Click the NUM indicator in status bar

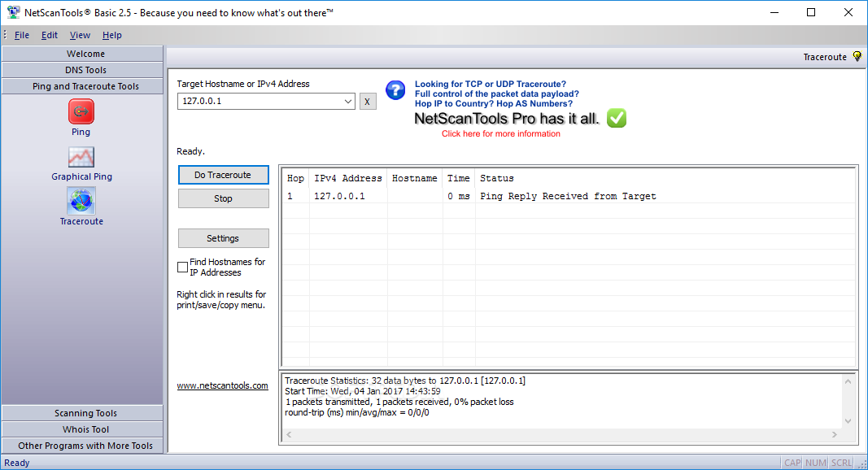(x=816, y=463)
